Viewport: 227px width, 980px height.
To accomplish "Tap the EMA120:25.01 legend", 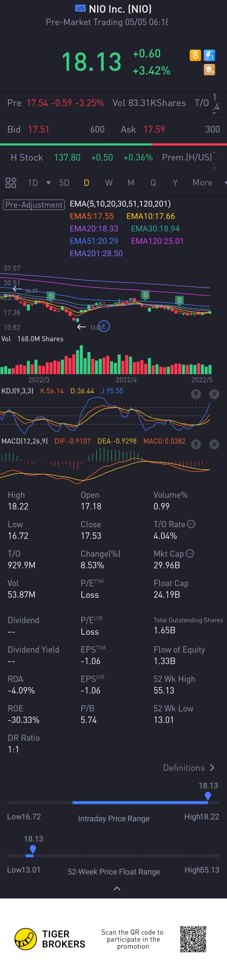I will [157, 241].
